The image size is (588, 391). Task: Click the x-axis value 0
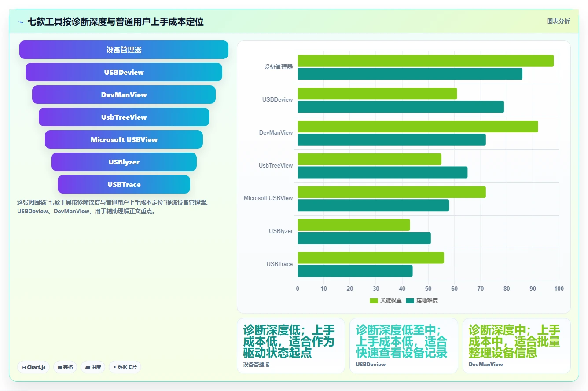(298, 289)
